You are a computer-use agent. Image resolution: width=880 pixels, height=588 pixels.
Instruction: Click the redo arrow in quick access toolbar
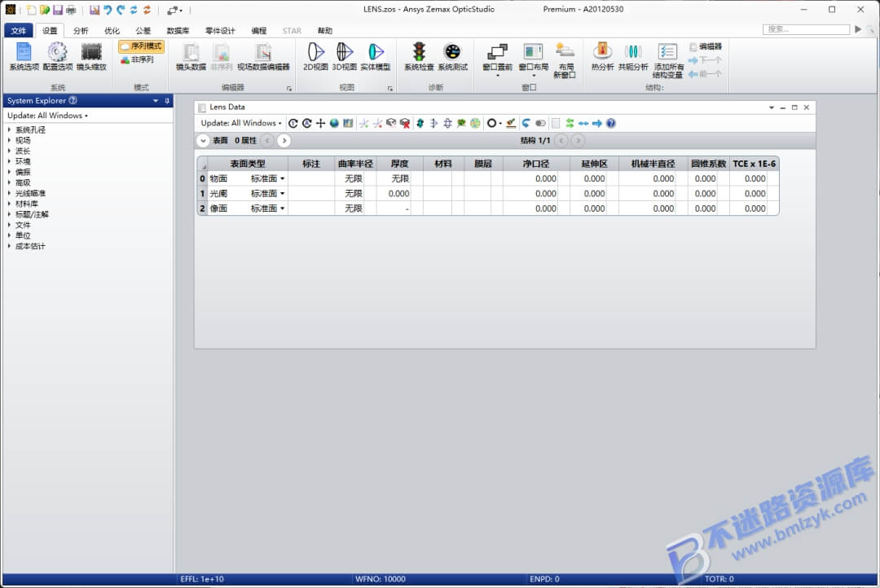click(120, 10)
